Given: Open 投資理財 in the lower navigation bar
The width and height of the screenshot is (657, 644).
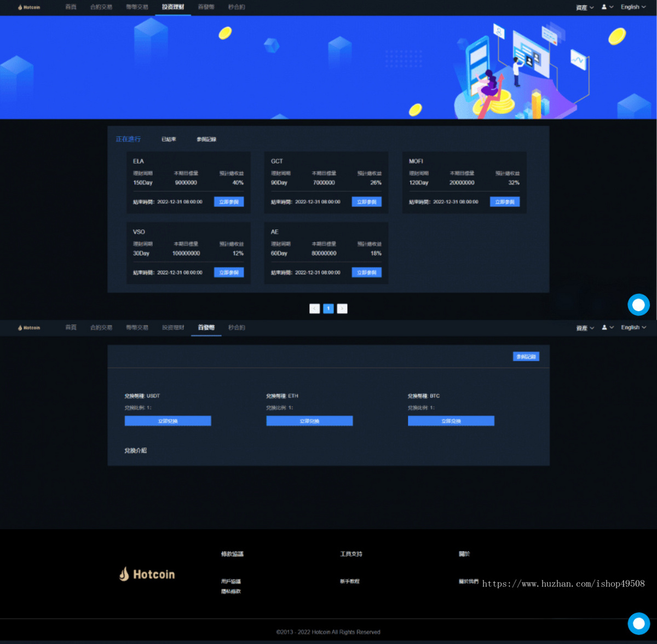Looking at the screenshot, I should [173, 328].
